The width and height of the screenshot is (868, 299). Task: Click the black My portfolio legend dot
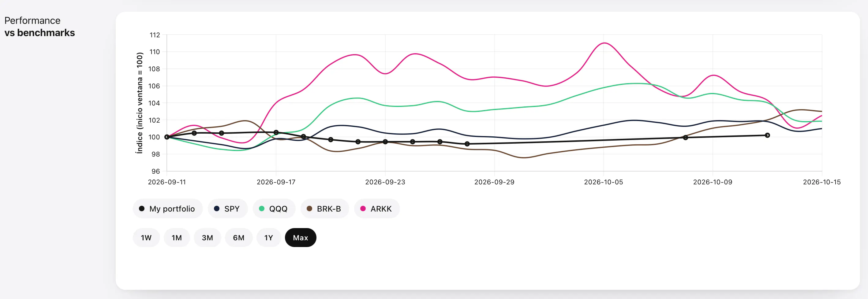coord(142,209)
